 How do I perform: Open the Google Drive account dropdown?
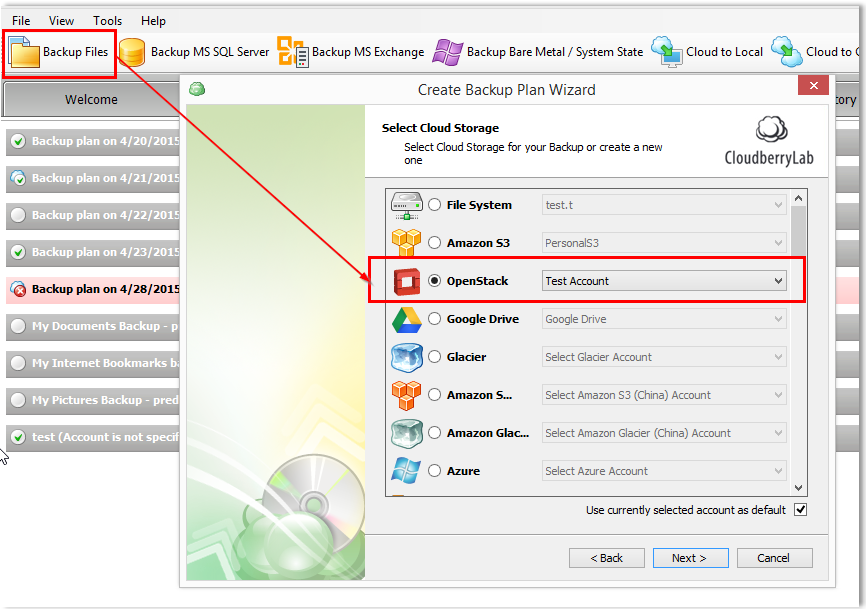(x=664, y=319)
